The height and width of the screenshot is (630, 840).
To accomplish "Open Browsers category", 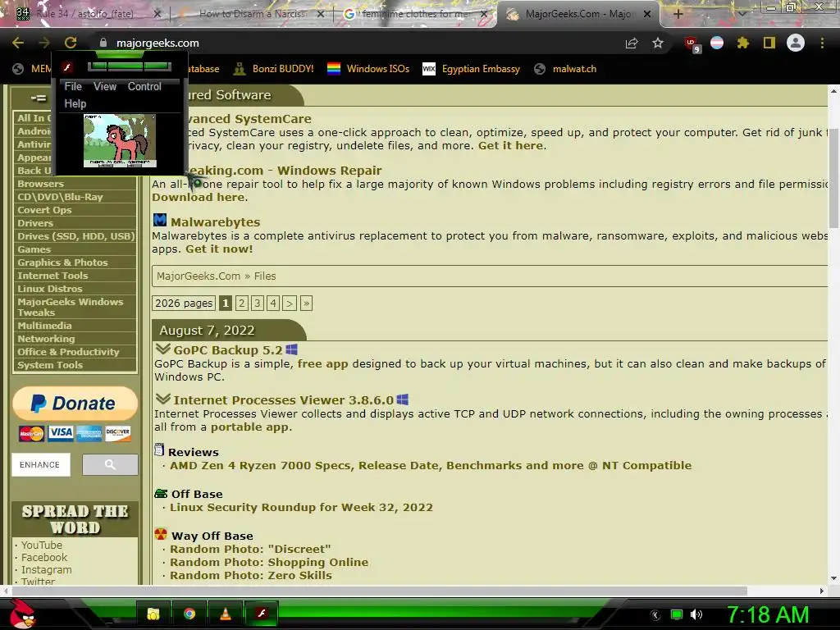I will coord(75,184).
